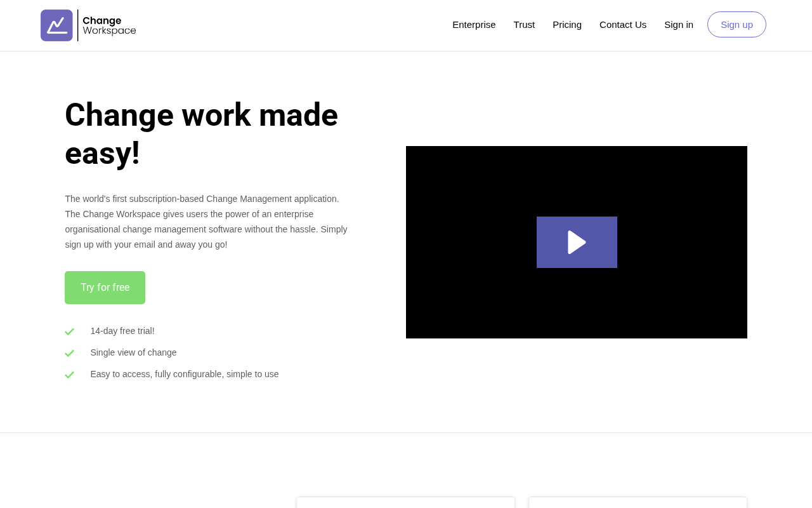This screenshot has height=508, width=812.
Task: Click the checkmark beside Easy to access
Action: pyautogui.click(x=69, y=375)
